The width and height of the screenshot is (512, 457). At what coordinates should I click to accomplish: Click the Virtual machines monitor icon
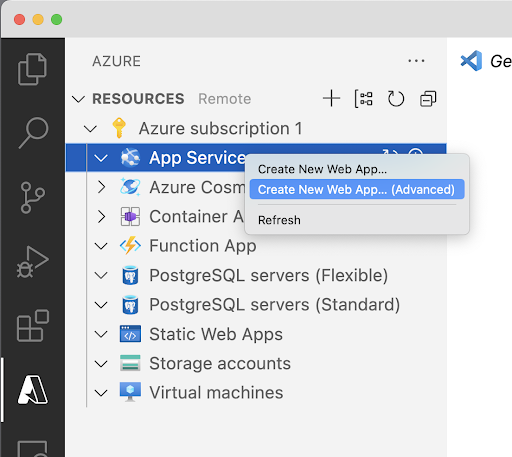(x=130, y=392)
